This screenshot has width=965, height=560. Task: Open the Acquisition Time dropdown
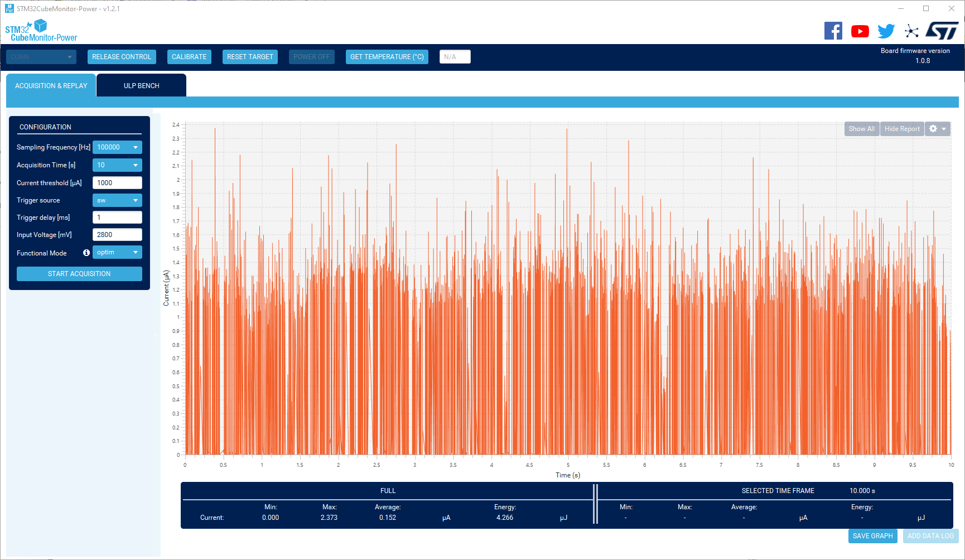pyautogui.click(x=117, y=165)
